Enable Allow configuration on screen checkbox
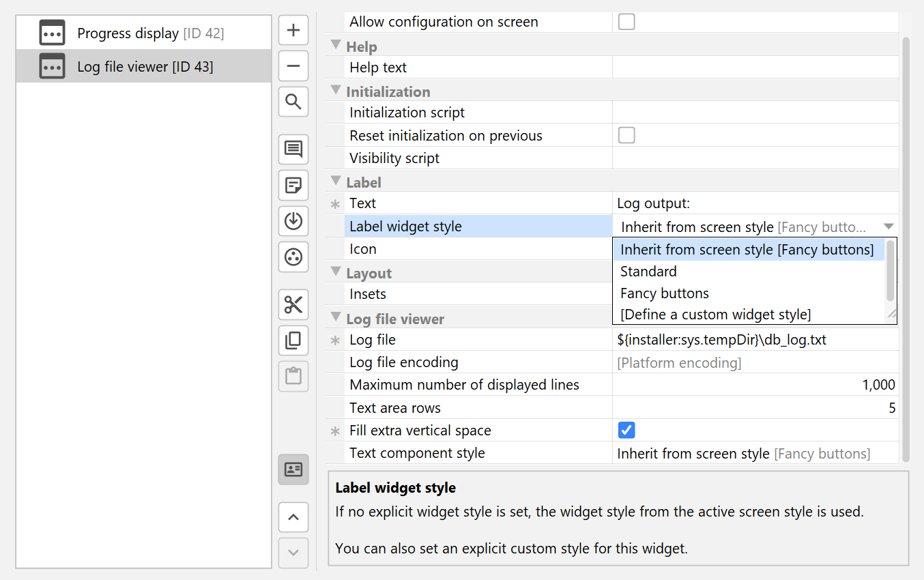The width and height of the screenshot is (924, 580). click(x=626, y=22)
